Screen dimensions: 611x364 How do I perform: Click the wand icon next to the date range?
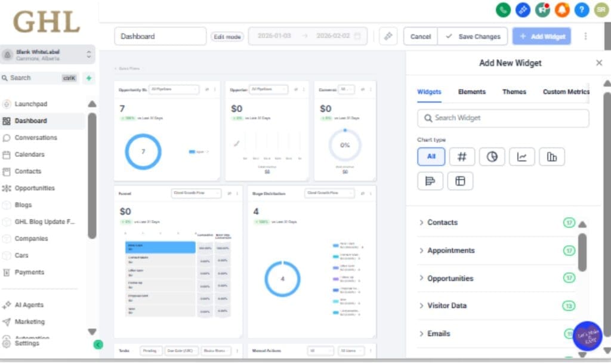pyautogui.click(x=388, y=36)
